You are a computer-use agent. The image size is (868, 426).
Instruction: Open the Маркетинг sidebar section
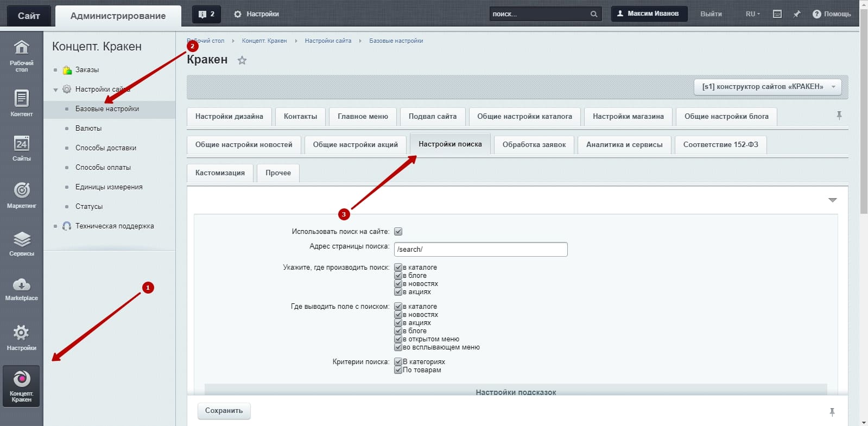pyautogui.click(x=21, y=195)
